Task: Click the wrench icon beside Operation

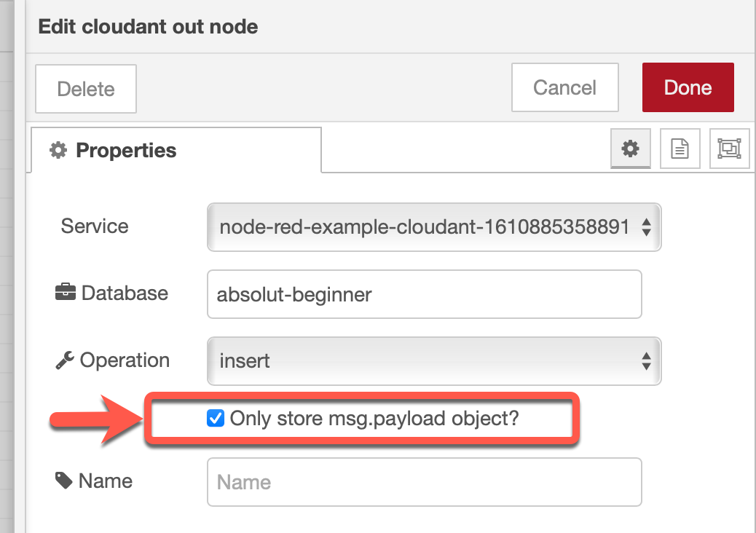Action: 65,360
